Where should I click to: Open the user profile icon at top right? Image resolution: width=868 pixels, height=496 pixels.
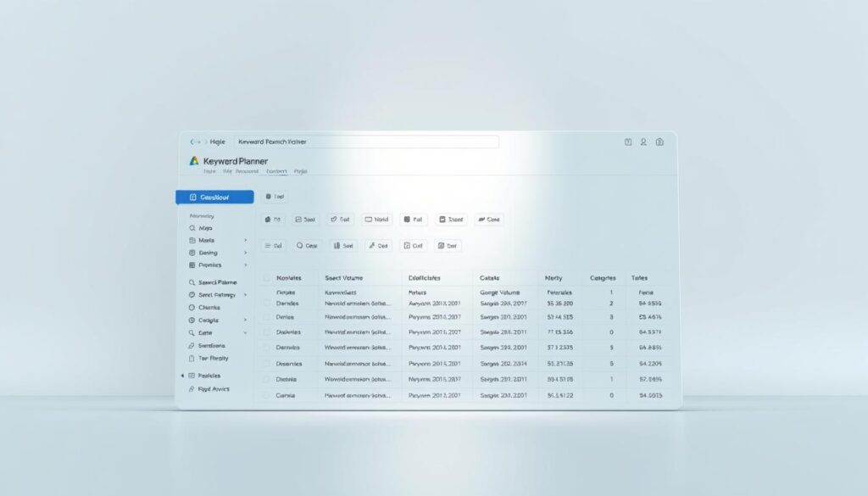click(x=643, y=142)
